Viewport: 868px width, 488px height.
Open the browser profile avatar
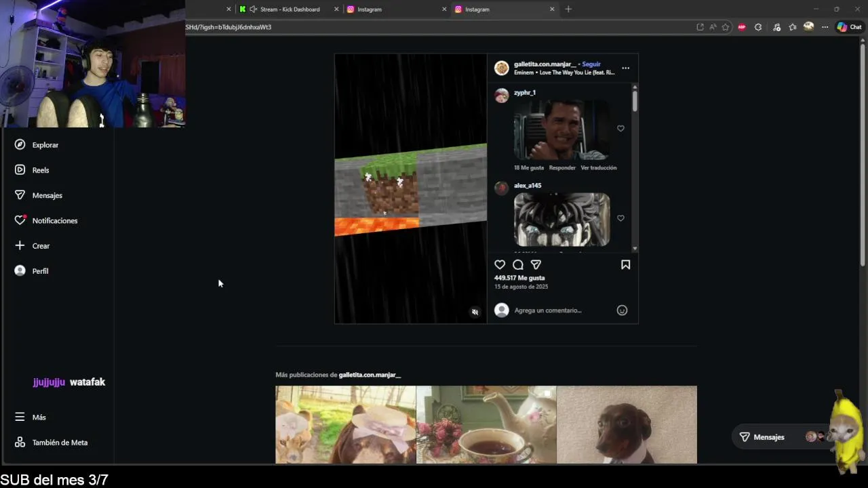[808, 27]
